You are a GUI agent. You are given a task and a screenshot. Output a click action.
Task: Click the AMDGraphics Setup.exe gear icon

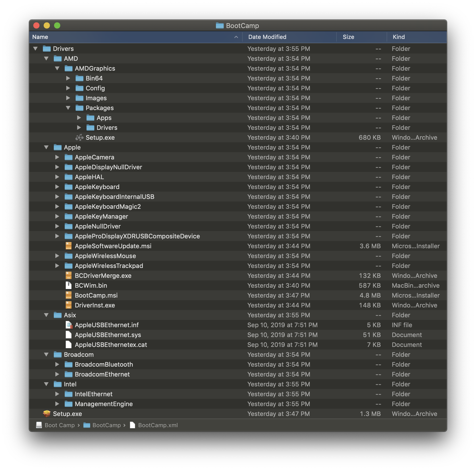coord(79,137)
